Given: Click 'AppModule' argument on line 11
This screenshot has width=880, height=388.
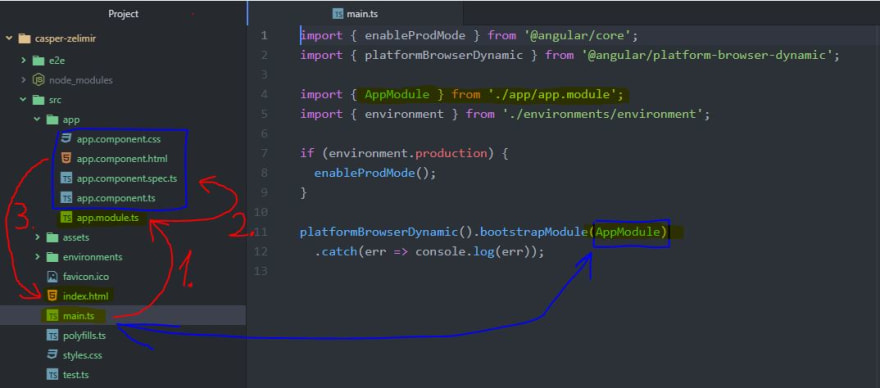Looking at the screenshot, I should (x=628, y=232).
